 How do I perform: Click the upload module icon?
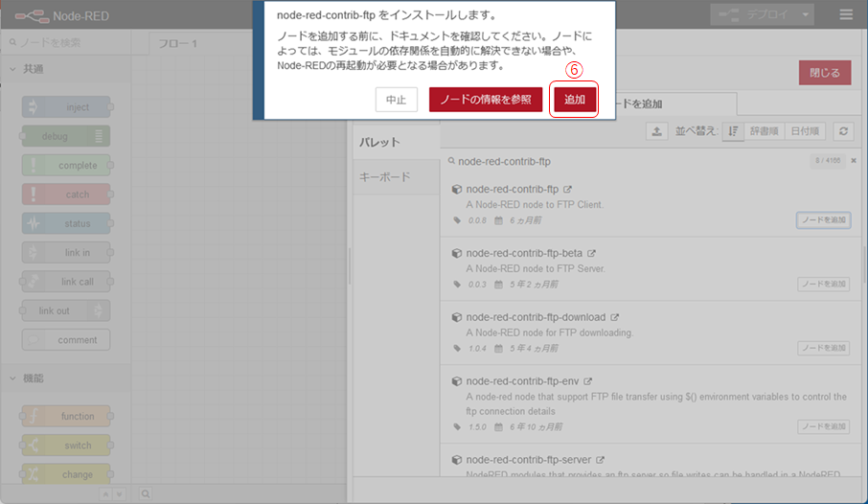click(657, 132)
